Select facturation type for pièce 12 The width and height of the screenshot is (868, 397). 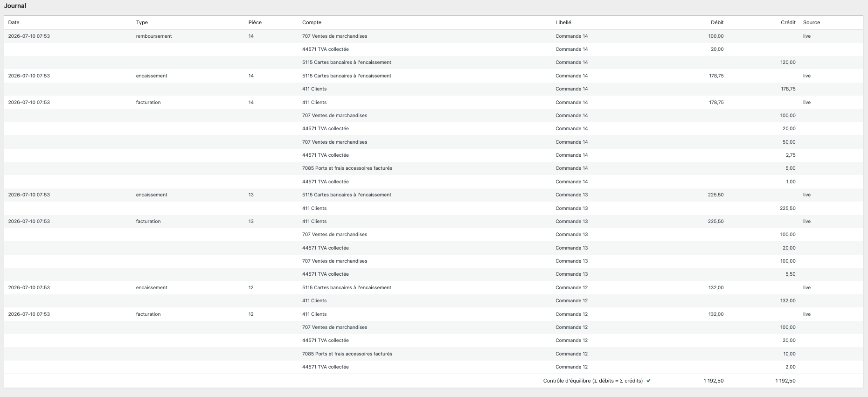tap(148, 314)
